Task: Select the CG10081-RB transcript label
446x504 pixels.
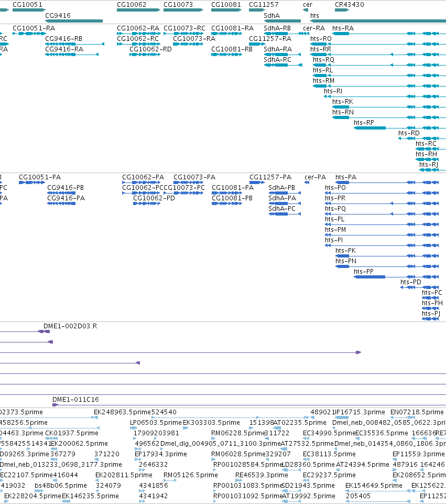Action: tap(232, 49)
